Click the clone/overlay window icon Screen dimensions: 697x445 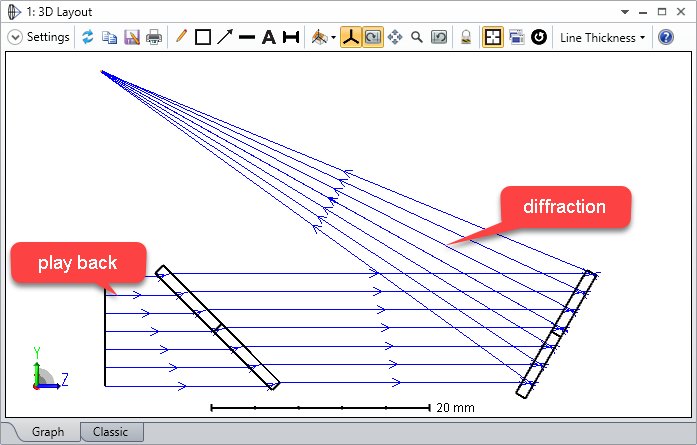(517, 37)
